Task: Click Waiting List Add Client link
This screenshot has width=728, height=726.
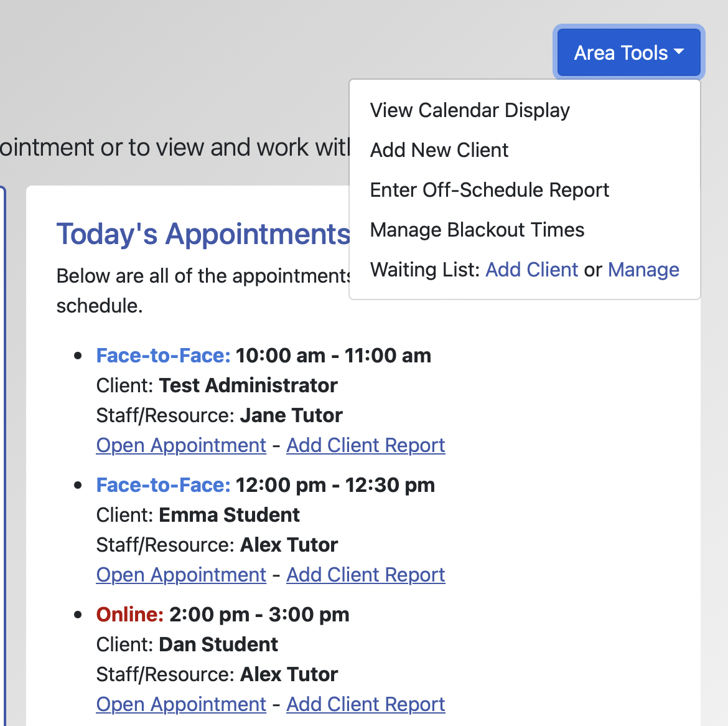Action: click(532, 270)
